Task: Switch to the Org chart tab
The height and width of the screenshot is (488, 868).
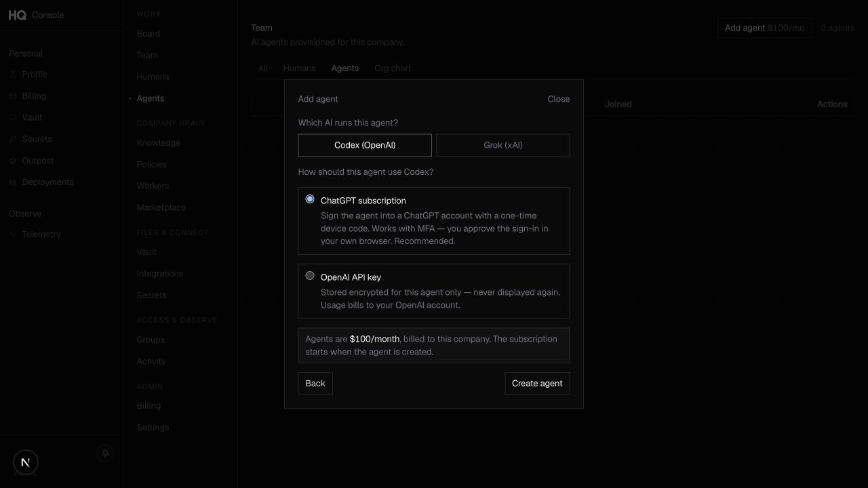Action: click(x=393, y=68)
